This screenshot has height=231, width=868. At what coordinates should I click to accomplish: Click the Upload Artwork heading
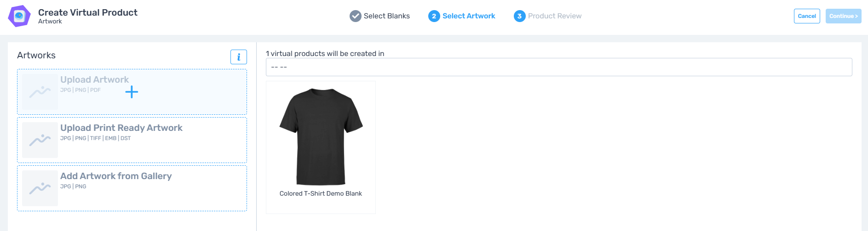[x=94, y=80]
